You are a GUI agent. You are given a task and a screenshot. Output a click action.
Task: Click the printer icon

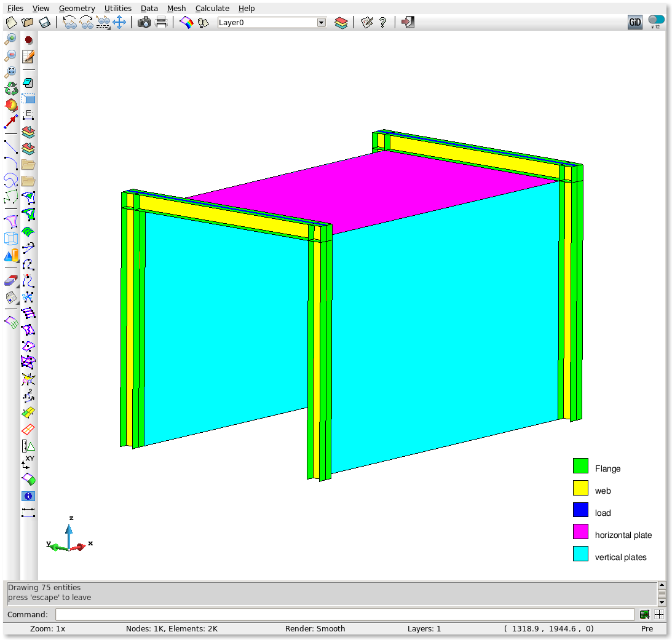161,23
